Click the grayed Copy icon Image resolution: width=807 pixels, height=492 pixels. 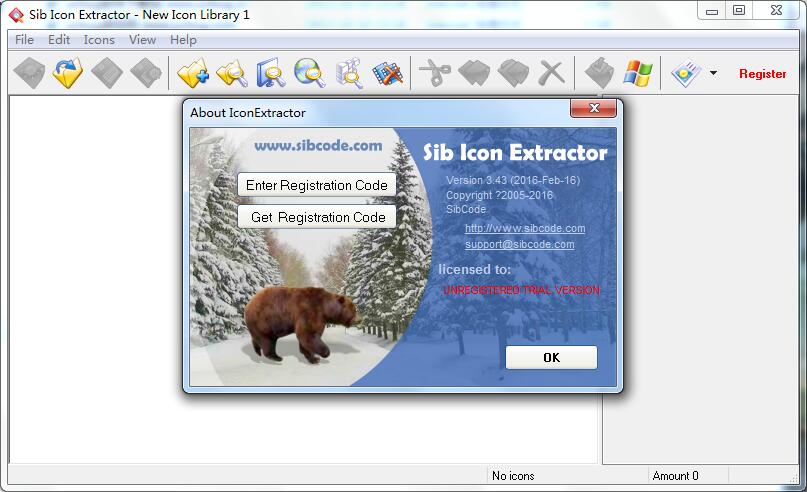tap(474, 73)
